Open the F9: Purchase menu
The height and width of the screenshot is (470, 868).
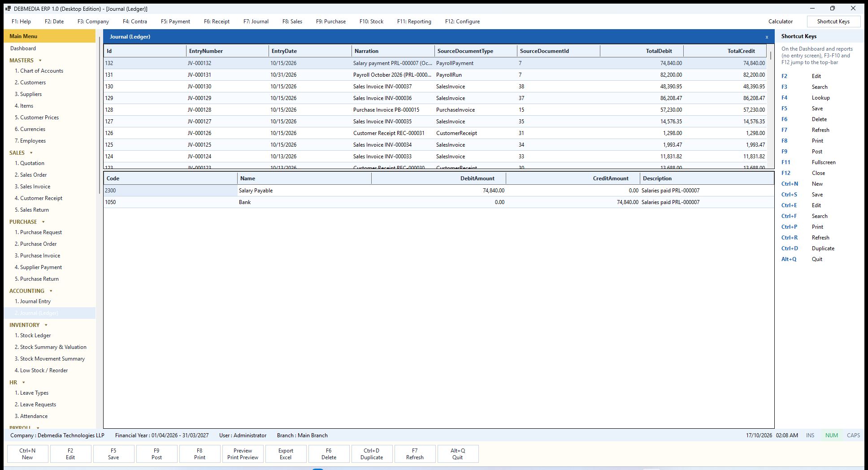pos(331,22)
